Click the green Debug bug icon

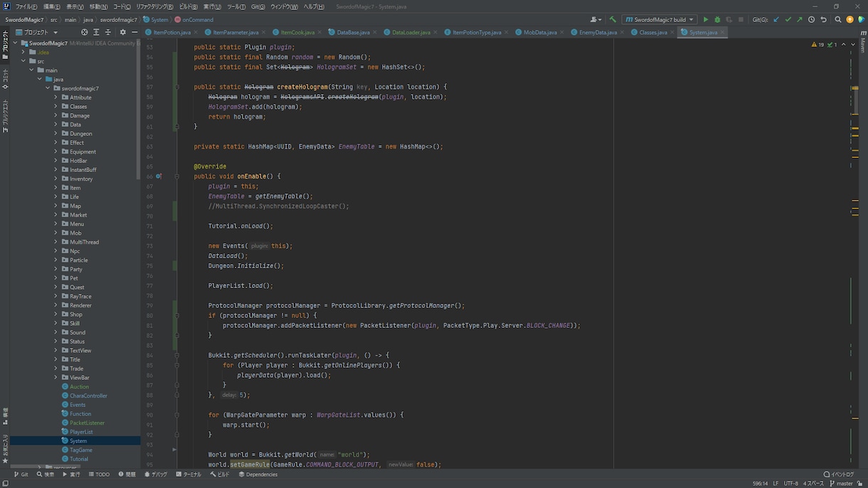click(717, 20)
